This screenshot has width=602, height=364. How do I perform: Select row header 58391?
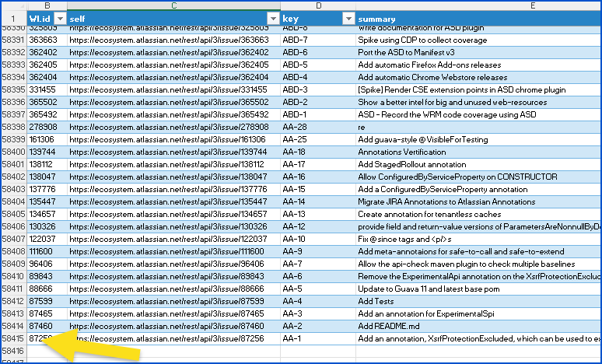[x=13, y=40]
